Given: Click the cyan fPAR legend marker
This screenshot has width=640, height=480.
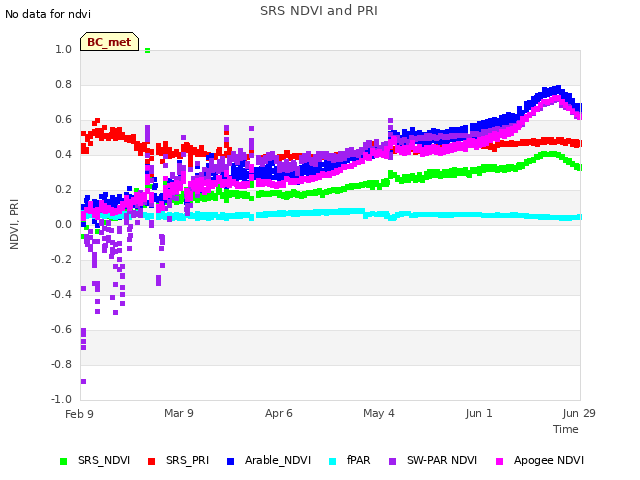Looking at the screenshot, I should (x=333, y=461).
